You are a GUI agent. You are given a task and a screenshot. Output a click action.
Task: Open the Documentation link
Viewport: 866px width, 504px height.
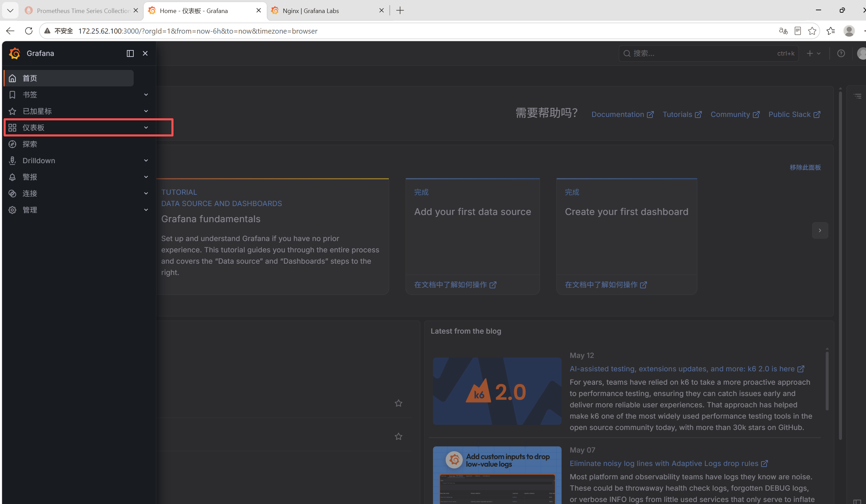coord(622,115)
